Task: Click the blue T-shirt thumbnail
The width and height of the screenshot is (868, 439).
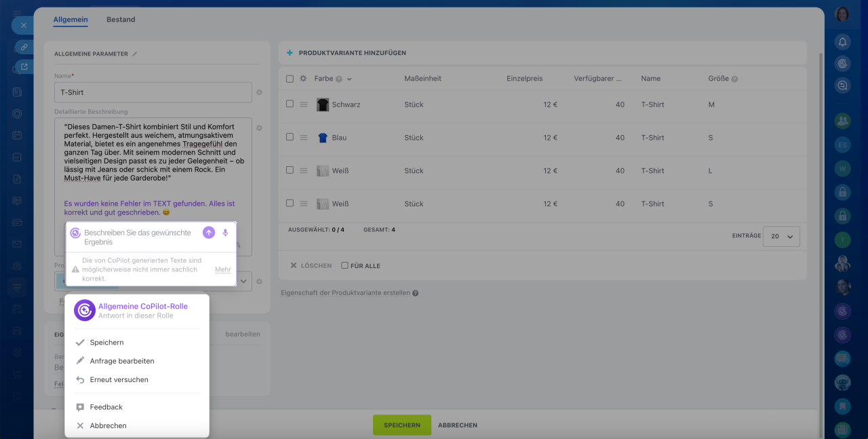Action: 323,138
